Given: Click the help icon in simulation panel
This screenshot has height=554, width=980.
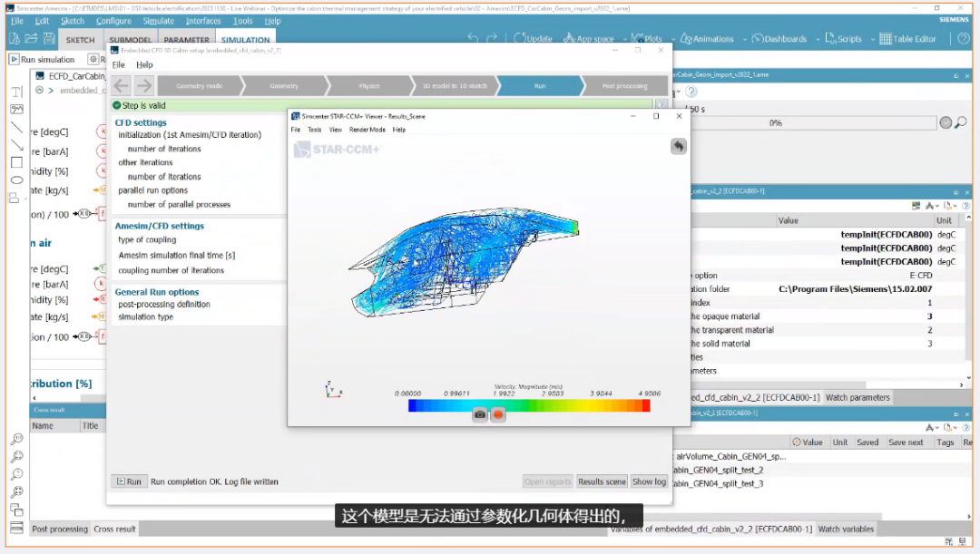Looking at the screenshot, I should pos(691,92).
